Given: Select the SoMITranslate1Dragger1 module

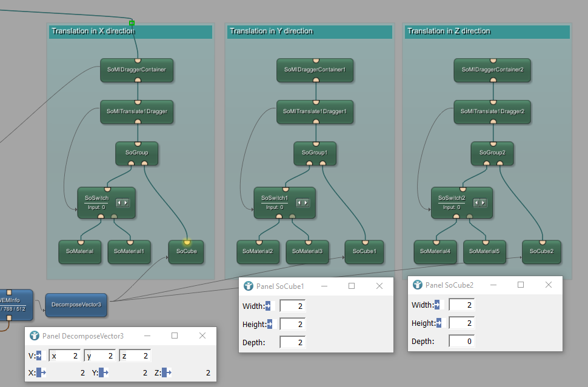Looking at the screenshot, I should pos(315,111).
